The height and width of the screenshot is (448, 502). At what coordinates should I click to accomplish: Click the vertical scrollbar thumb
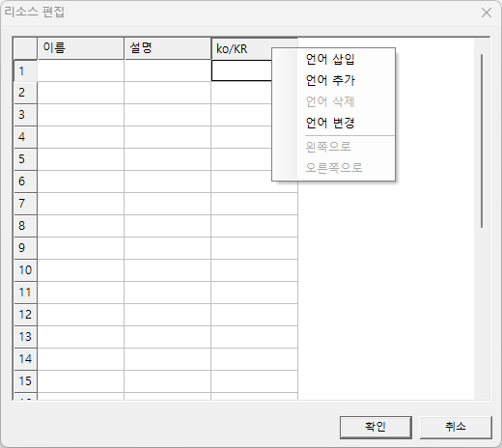(482, 141)
